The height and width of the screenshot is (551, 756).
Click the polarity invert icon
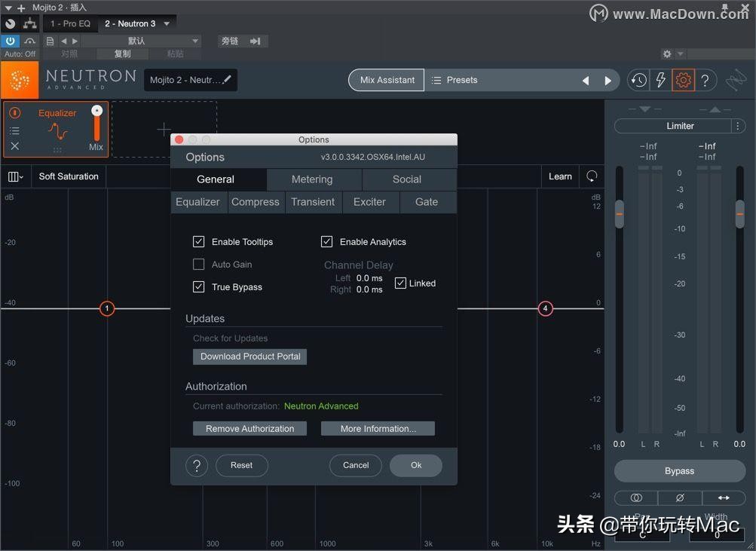[679, 497]
